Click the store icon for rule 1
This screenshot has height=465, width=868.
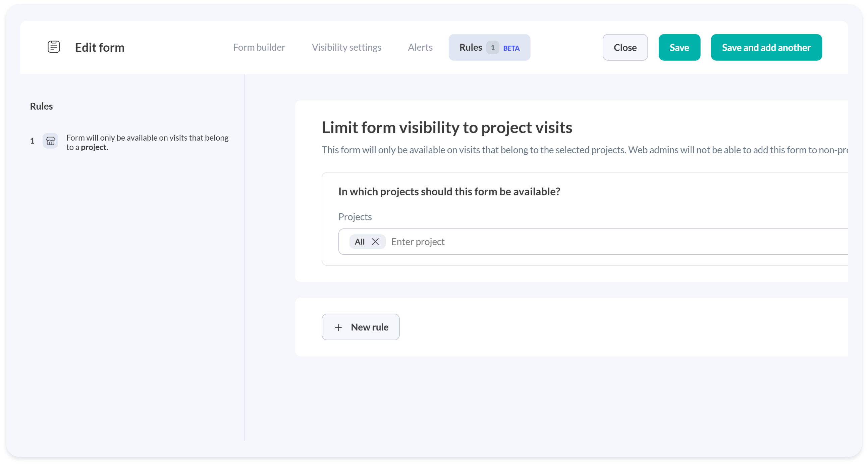(x=51, y=141)
